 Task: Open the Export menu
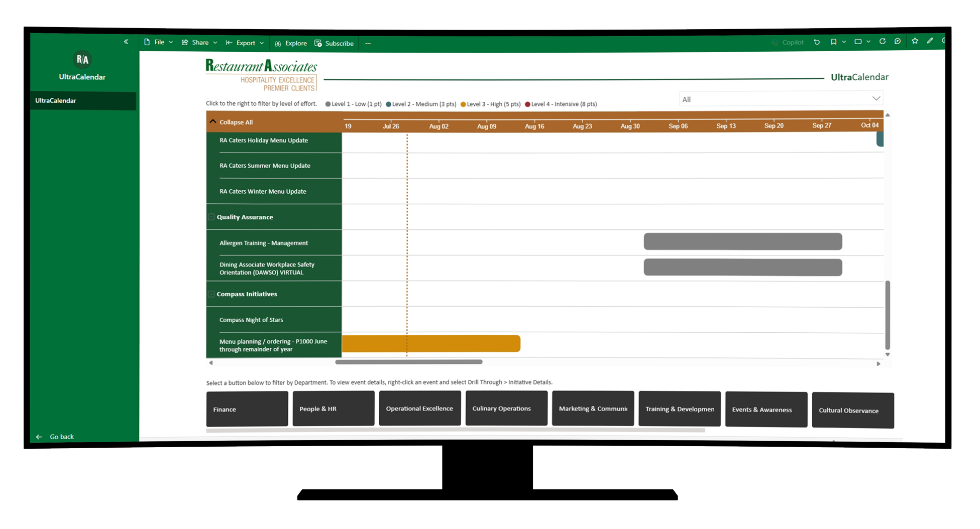click(245, 43)
